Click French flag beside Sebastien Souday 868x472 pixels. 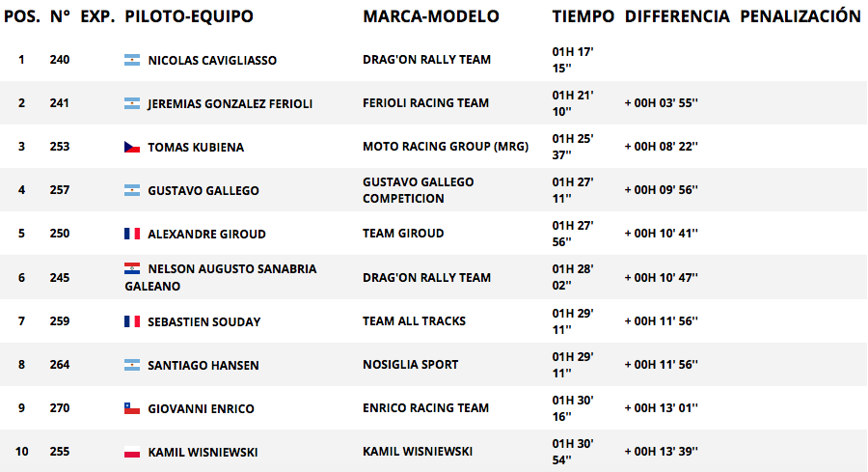point(132,321)
